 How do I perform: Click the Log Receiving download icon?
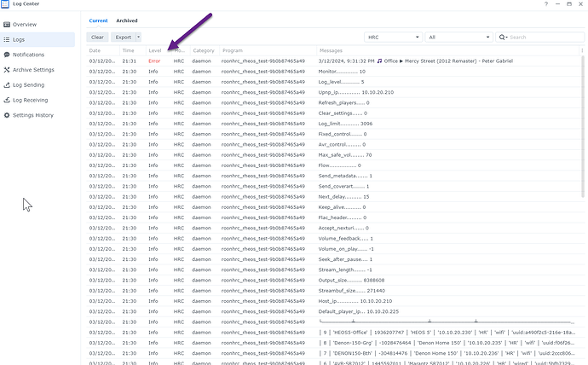pos(7,100)
